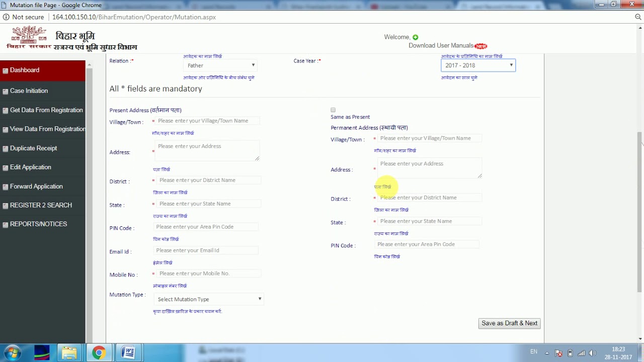Click present District name field

209,180
